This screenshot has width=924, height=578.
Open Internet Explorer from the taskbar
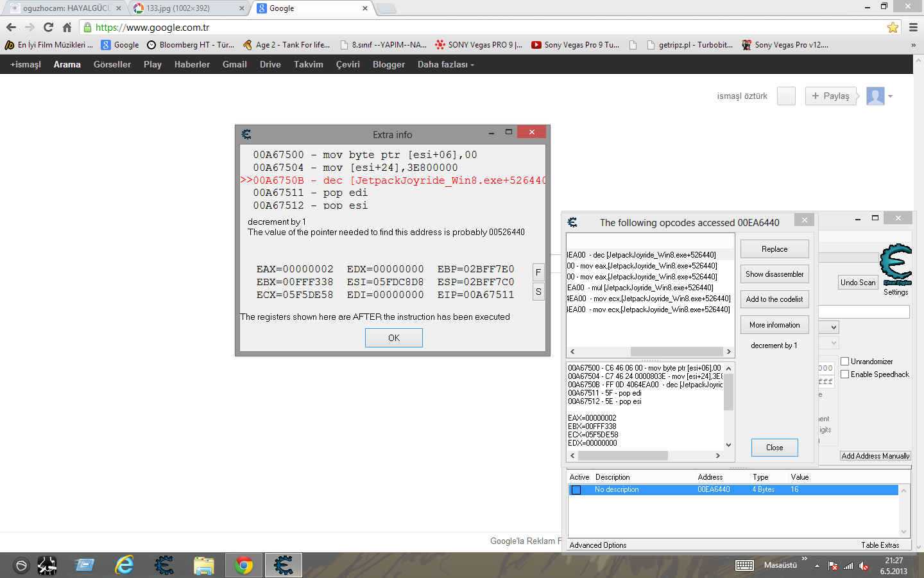(124, 565)
